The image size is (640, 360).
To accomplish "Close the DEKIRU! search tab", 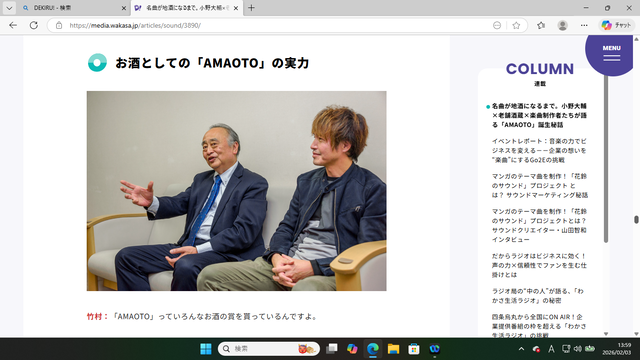I will coord(124,8).
